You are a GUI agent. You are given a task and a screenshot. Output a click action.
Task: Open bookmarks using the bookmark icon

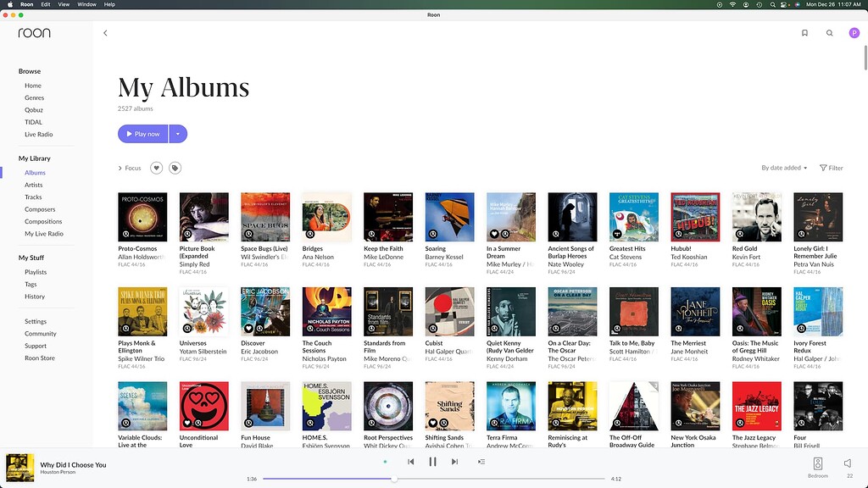tap(804, 33)
